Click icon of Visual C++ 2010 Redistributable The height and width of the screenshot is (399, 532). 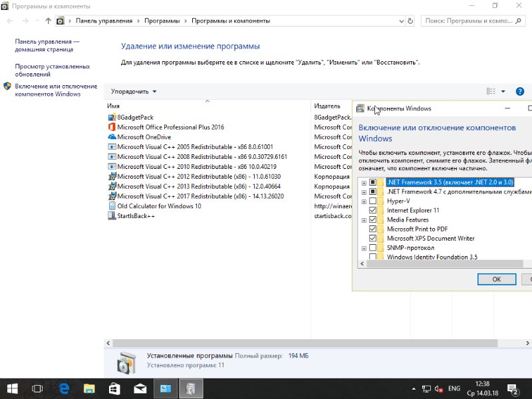112,167
